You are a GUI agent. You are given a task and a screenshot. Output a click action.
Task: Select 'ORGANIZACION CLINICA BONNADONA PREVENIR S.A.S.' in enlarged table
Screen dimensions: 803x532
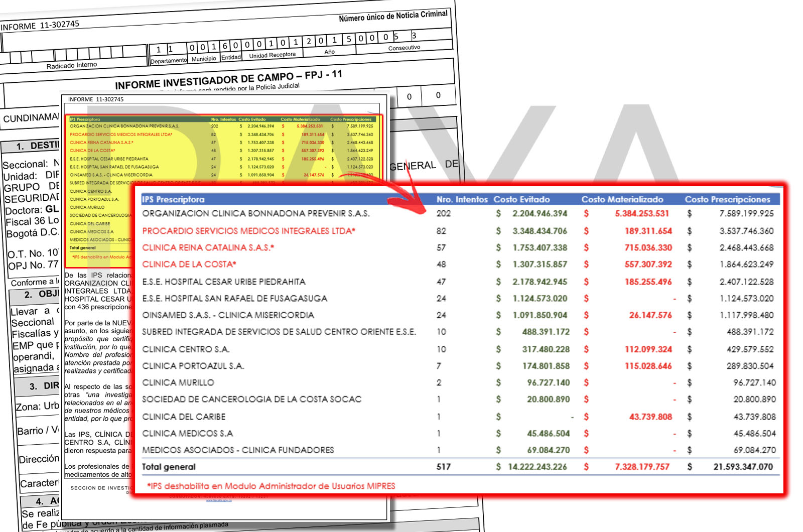coord(256,213)
